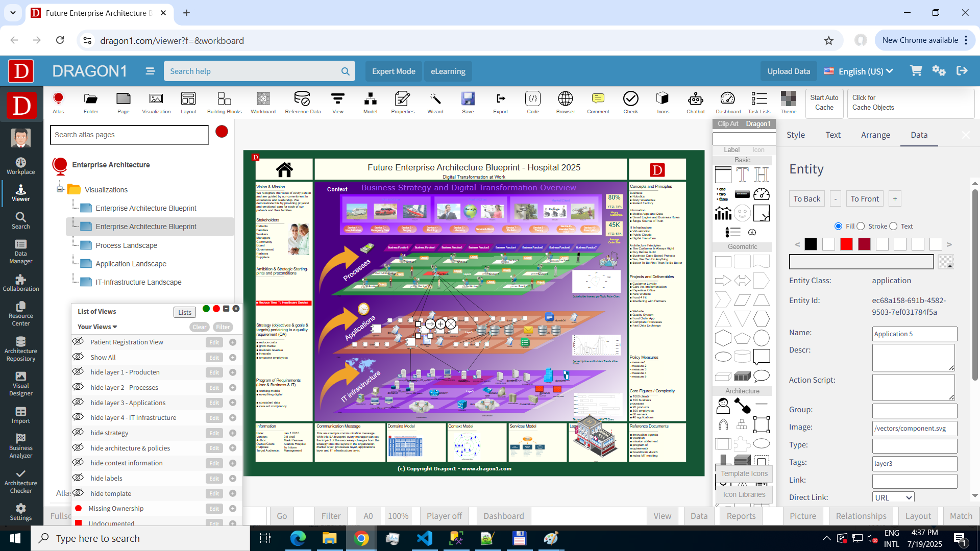Viewport: 980px width, 551px height.
Task: Toggle visibility of Patient Registration View
Action: [78, 341]
